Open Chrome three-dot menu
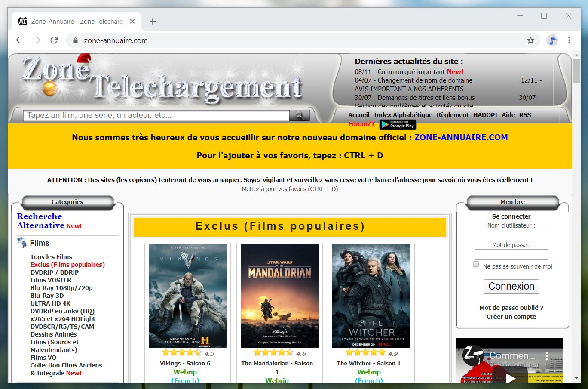This screenshot has width=588, height=389. pos(569,40)
